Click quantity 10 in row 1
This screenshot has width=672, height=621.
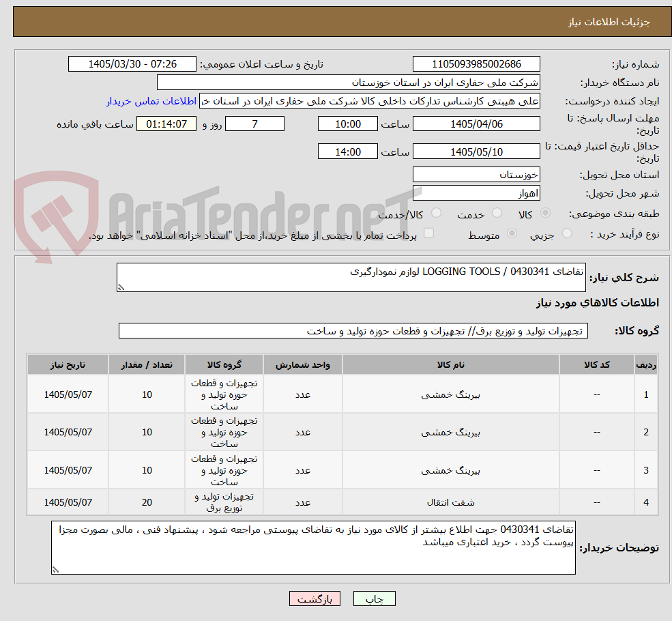click(x=147, y=394)
